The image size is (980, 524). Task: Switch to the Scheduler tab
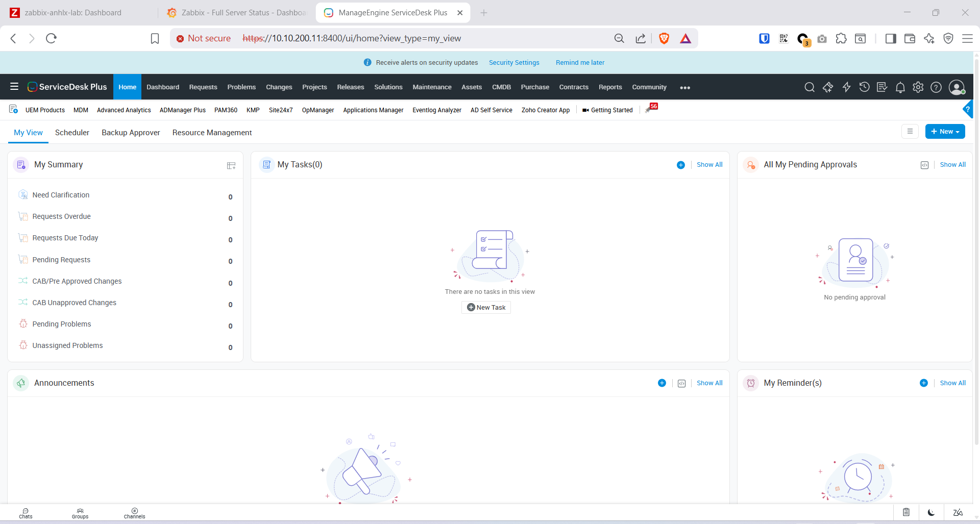coord(72,133)
